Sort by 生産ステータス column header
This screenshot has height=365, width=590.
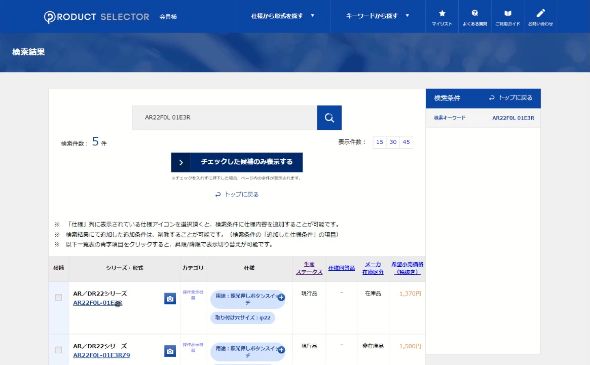click(309, 268)
